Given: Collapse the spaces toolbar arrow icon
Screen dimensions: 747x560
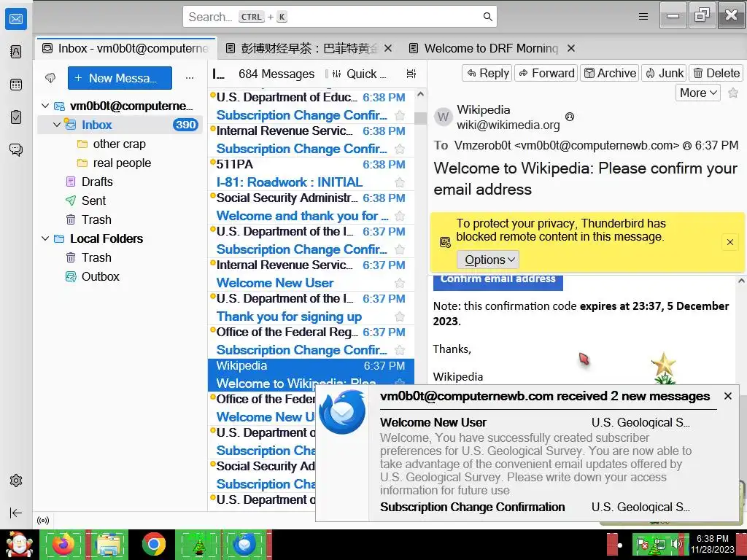Looking at the screenshot, I should 16,513.
